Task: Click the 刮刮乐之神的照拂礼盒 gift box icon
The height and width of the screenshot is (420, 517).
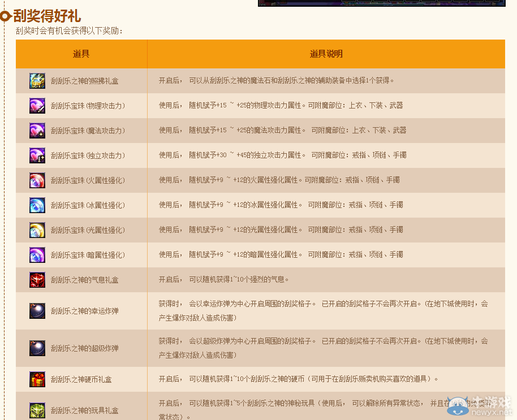Action: tap(37, 81)
